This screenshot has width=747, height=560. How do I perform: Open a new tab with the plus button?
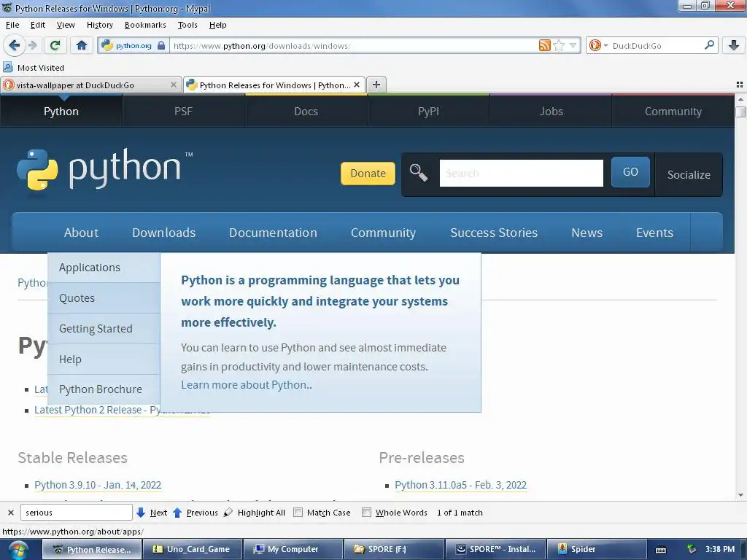pos(376,85)
